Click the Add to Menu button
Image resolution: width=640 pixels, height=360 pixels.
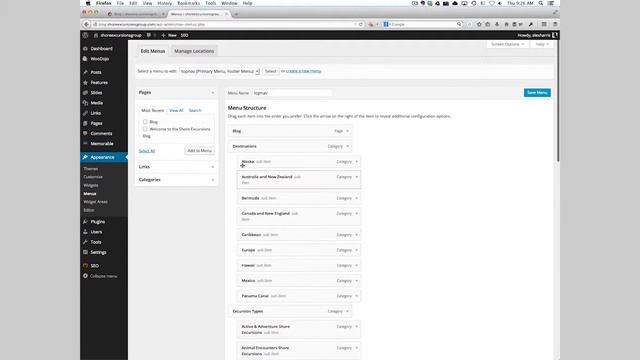(x=199, y=151)
